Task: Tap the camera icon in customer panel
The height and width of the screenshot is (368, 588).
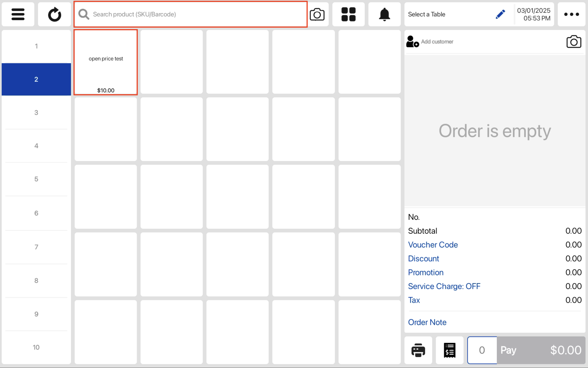Action: 574,42
